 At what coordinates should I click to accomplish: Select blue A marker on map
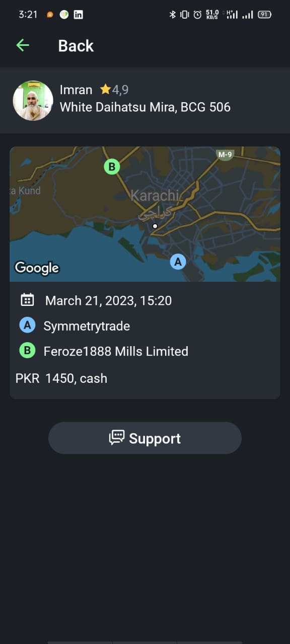click(177, 262)
